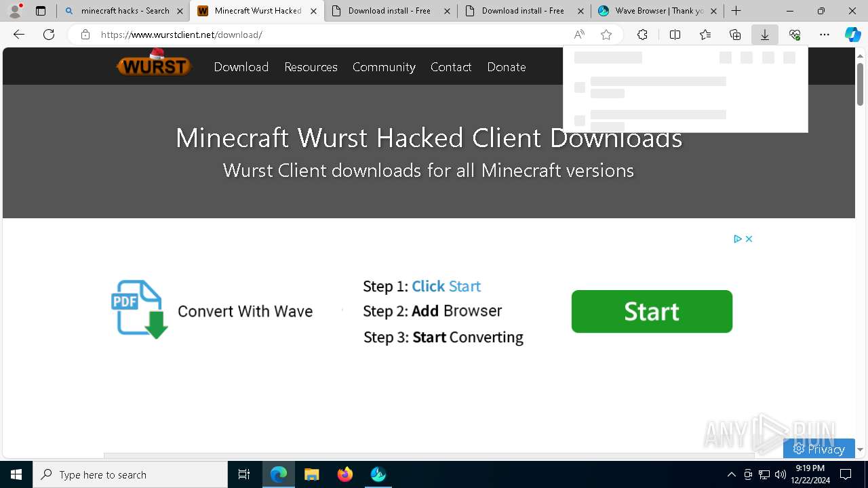Open the Extensions puzzle icon
This screenshot has height=488, width=868.
[x=642, y=35]
